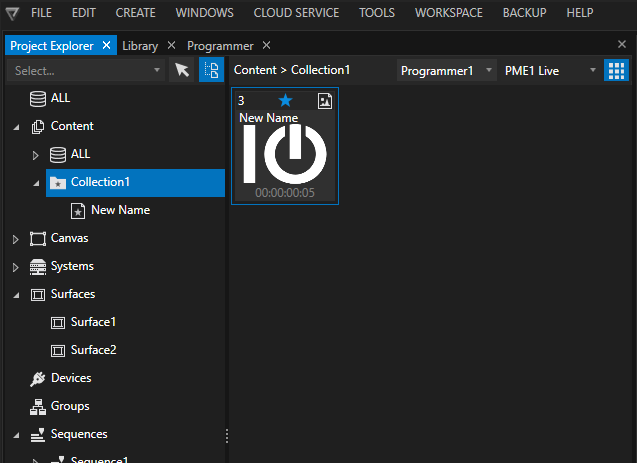
Task: Close the Library tab
Action: tap(171, 45)
